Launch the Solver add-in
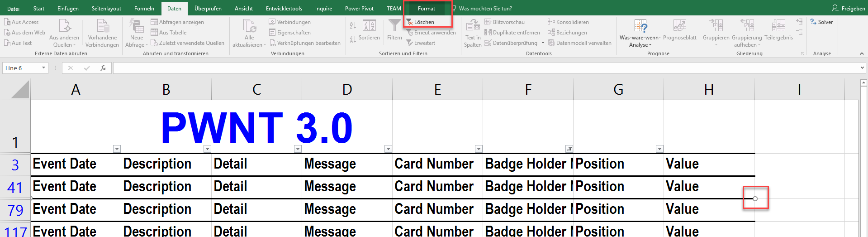Image resolution: width=868 pixels, height=237 pixels. click(821, 22)
